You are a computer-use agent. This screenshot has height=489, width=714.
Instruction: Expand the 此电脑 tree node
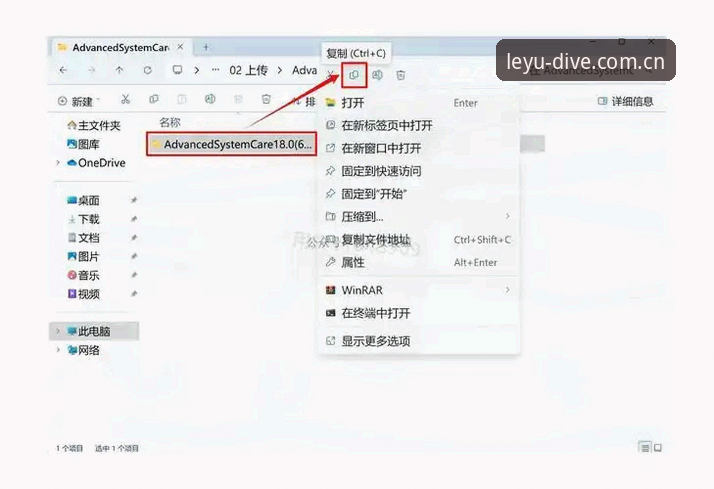(58, 331)
